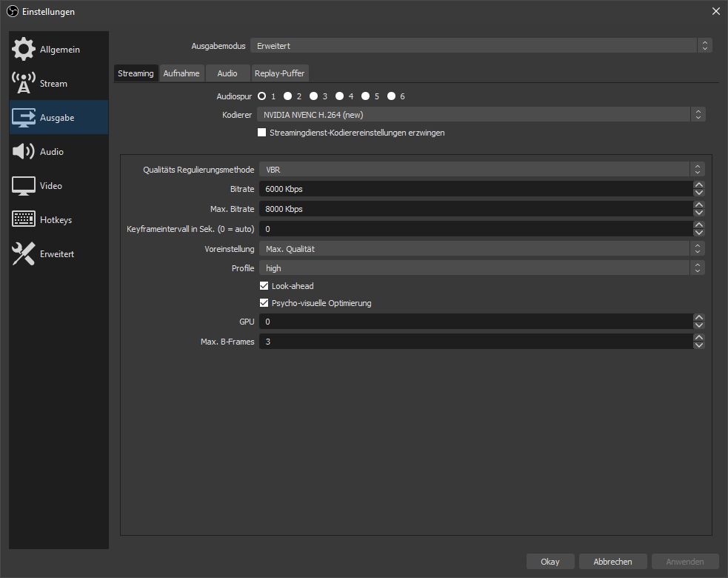The width and height of the screenshot is (728, 578).
Task: Increase Max. Bitrate with up arrow
Action: point(699,205)
